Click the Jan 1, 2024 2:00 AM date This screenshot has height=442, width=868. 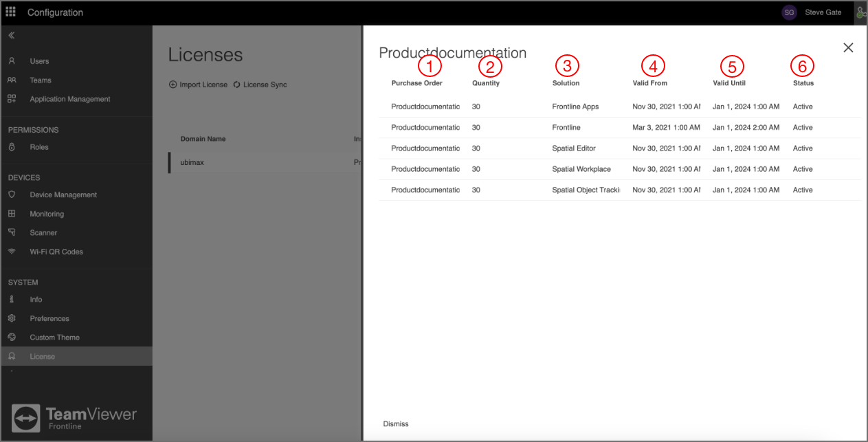click(x=746, y=127)
